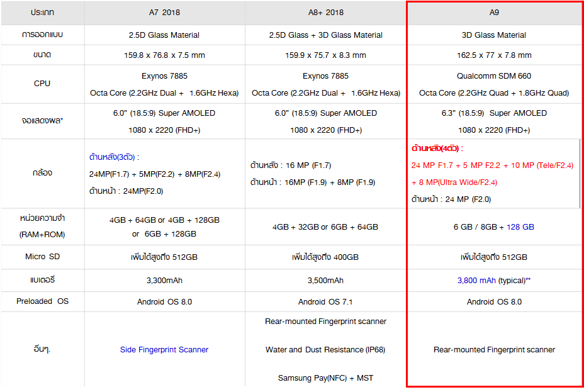This screenshot has width=584, height=392.
Task: Click 'Samsung Pay(NFC) + MST' text
Action: (x=325, y=378)
